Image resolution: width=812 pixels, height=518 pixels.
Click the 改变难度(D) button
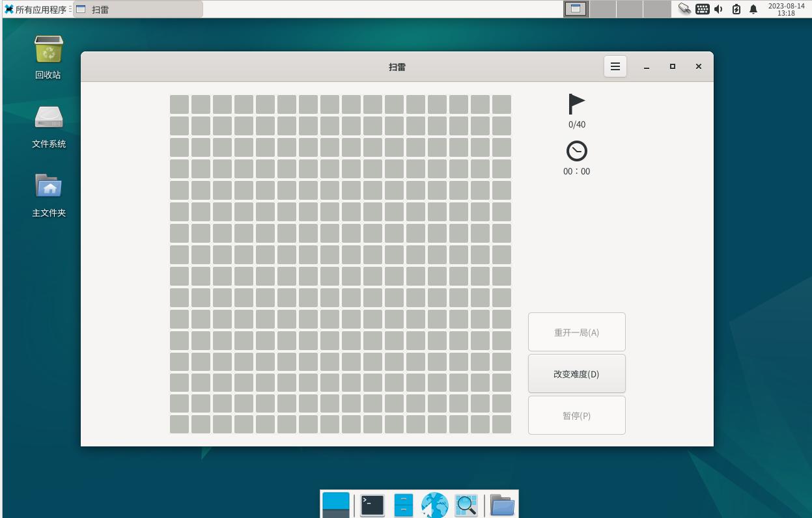coord(577,374)
